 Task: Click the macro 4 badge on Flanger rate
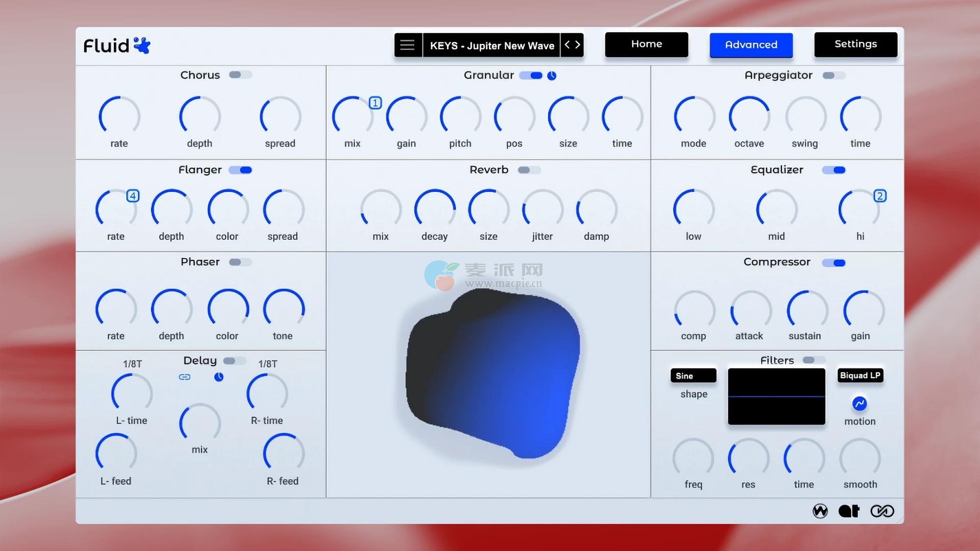[133, 196]
